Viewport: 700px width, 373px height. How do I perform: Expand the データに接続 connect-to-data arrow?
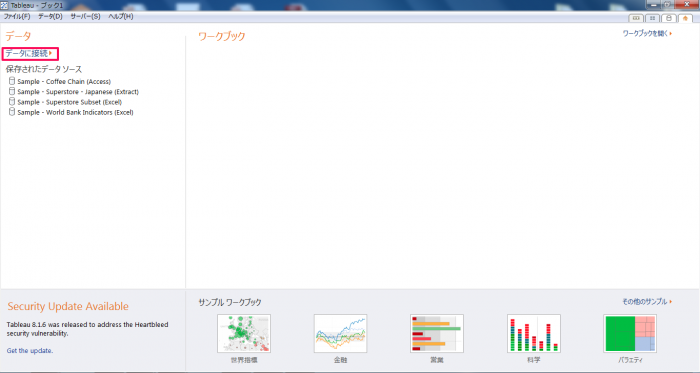(x=51, y=53)
